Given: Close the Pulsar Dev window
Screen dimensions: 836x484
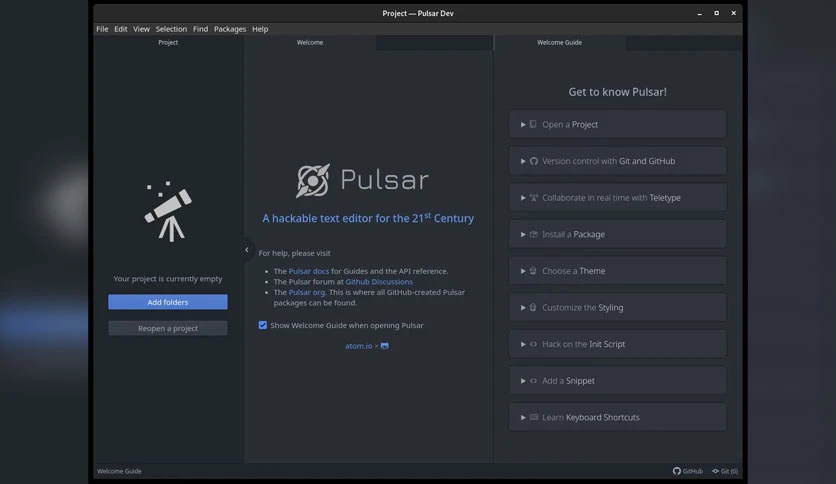Looking at the screenshot, I should [x=734, y=13].
